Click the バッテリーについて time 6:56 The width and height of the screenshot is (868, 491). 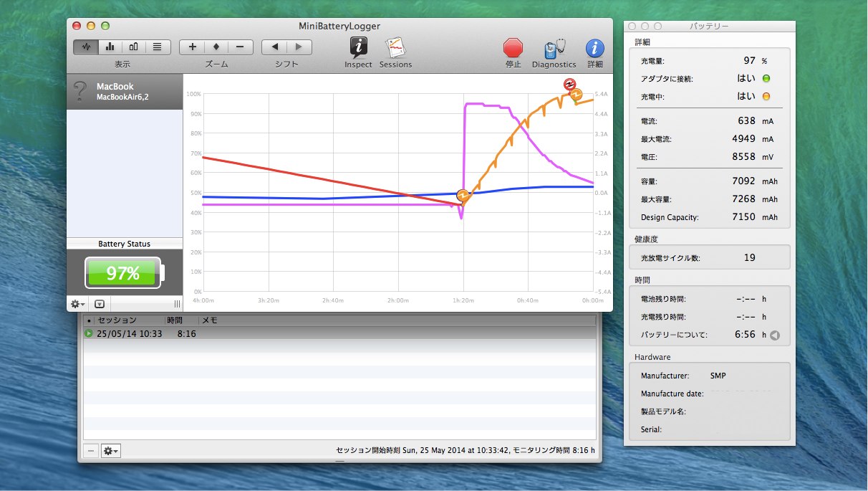click(746, 335)
